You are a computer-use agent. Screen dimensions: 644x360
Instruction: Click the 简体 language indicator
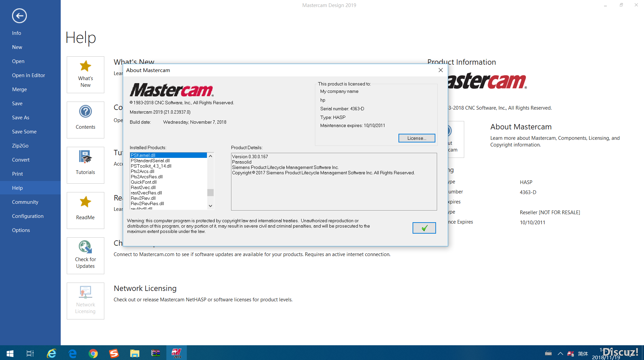pyautogui.click(x=583, y=354)
